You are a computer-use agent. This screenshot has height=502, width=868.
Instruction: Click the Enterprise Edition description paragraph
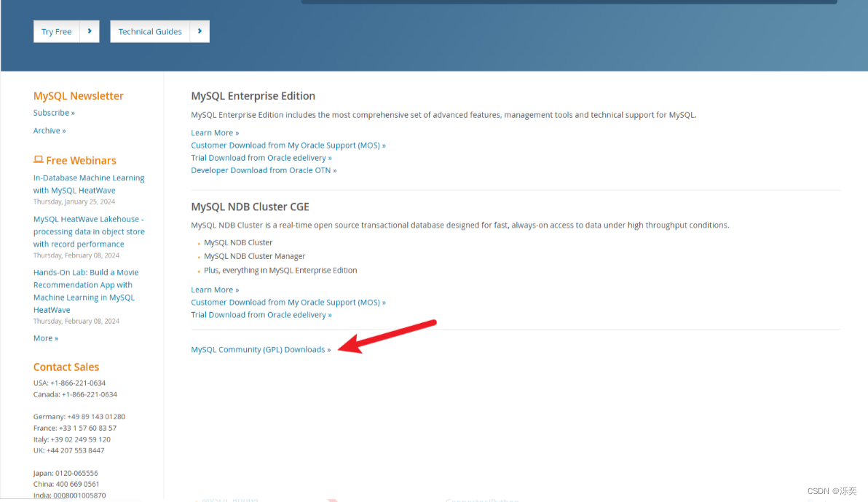point(443,115)
